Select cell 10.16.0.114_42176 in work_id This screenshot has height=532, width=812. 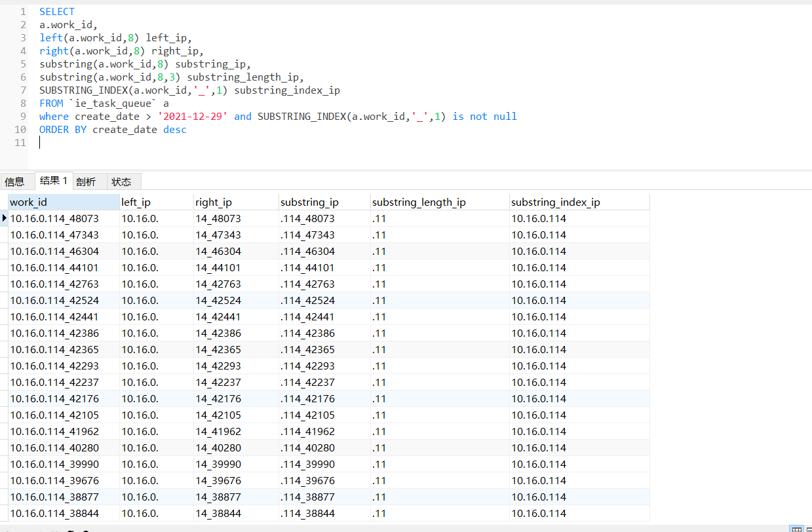coord(64,398)
